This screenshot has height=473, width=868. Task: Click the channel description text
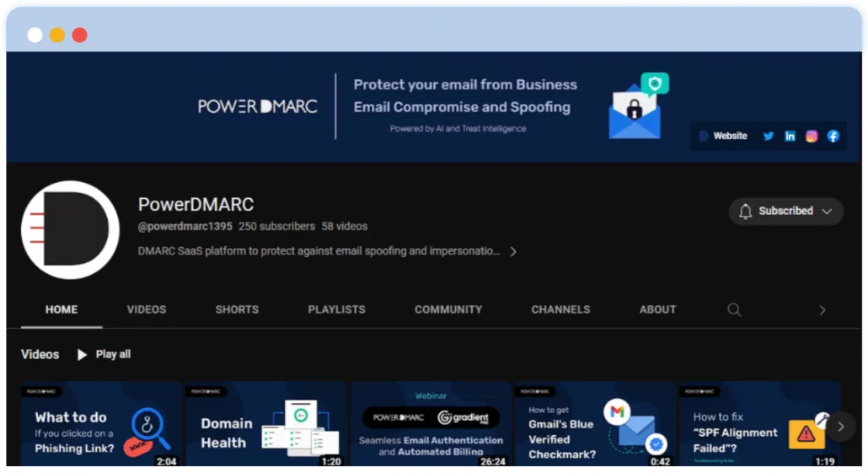(319, 251)
